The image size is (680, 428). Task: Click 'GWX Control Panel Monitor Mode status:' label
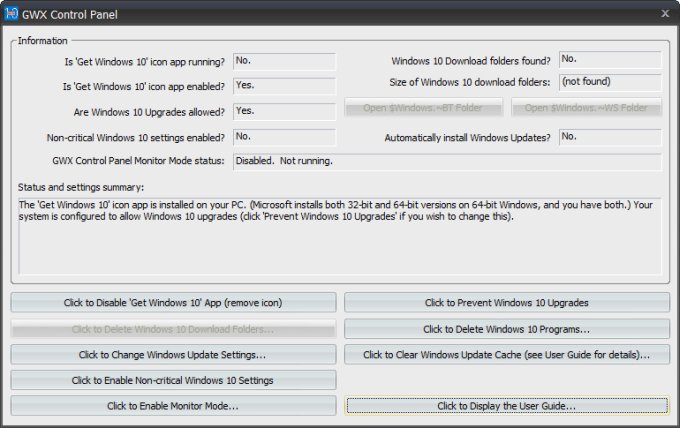tap(138, 161)
